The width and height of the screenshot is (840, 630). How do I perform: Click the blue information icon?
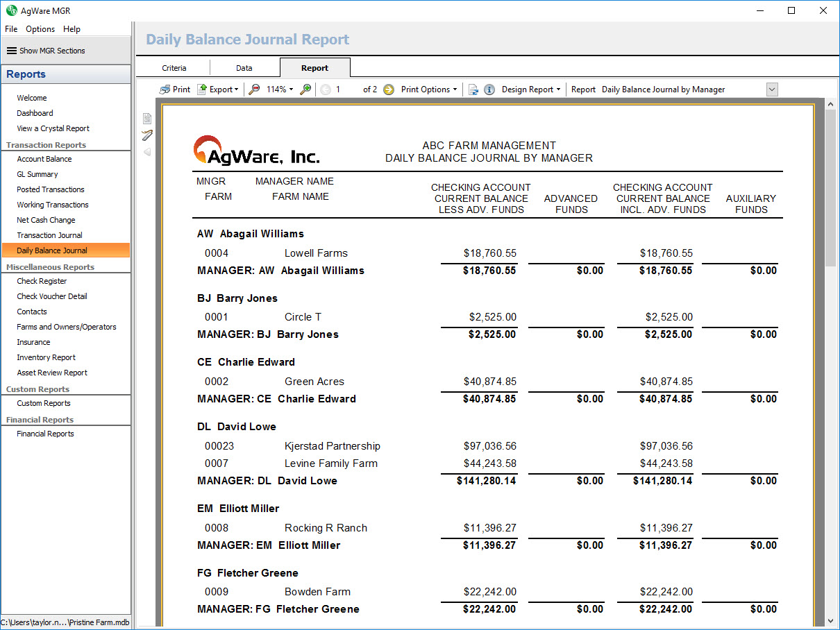[x=489, y=90]
